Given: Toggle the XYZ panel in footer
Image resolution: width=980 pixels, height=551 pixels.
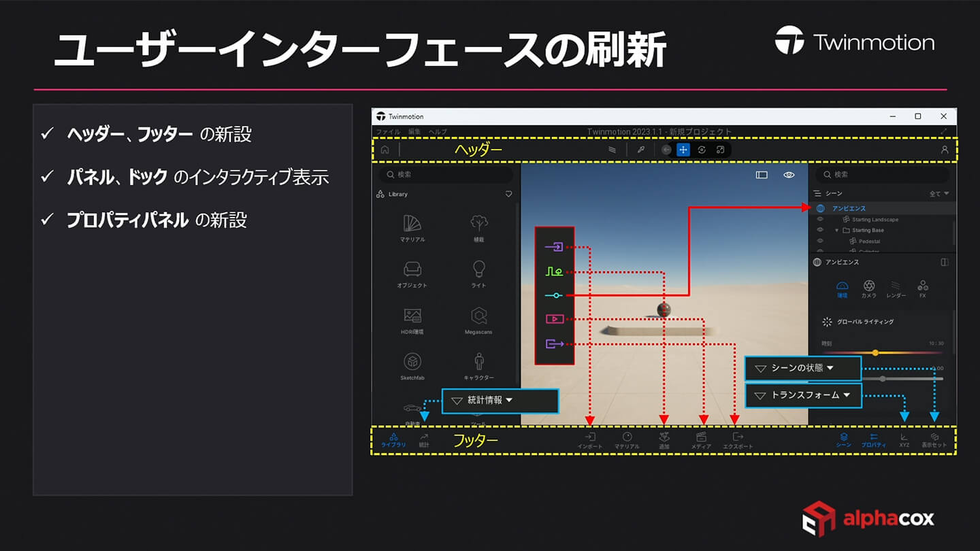Looking at the screenshot, I should click(904, 441).
